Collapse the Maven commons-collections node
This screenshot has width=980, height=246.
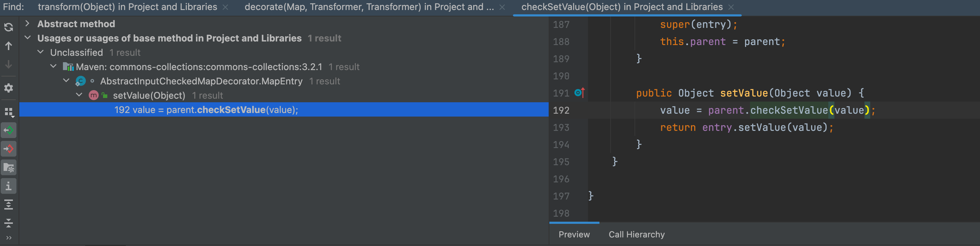click(x=54, y=67)
